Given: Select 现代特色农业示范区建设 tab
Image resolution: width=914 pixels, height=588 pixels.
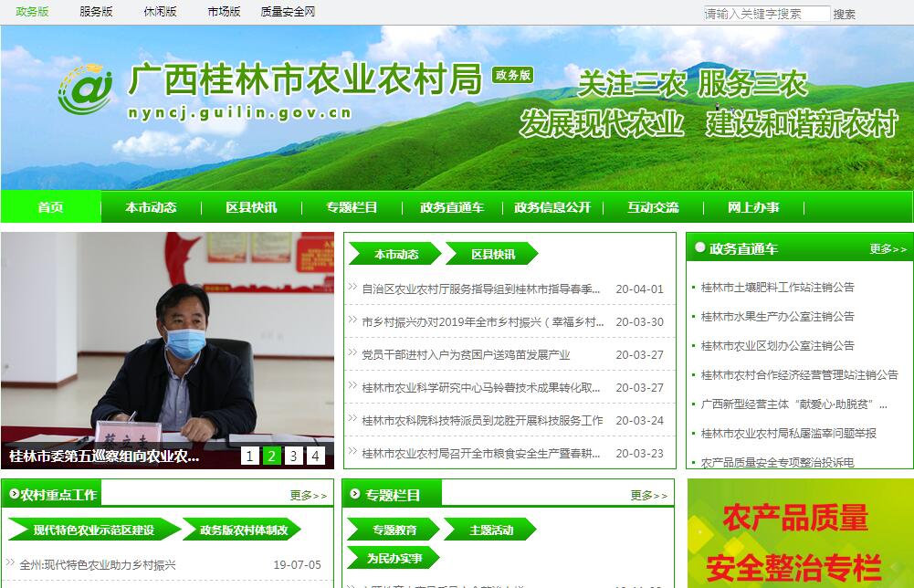Looking at the screenshot, I should tap(94, 530).
